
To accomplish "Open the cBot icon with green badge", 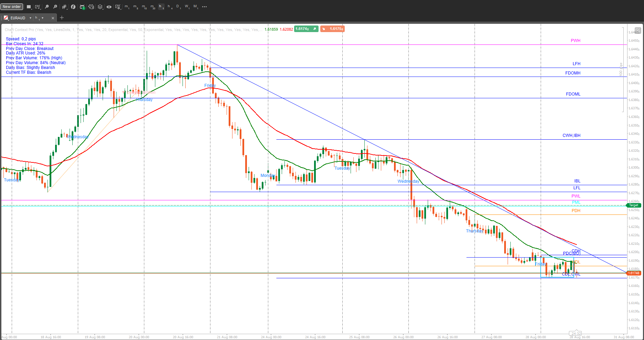I will pyautogui.click(x=82, y=7).
